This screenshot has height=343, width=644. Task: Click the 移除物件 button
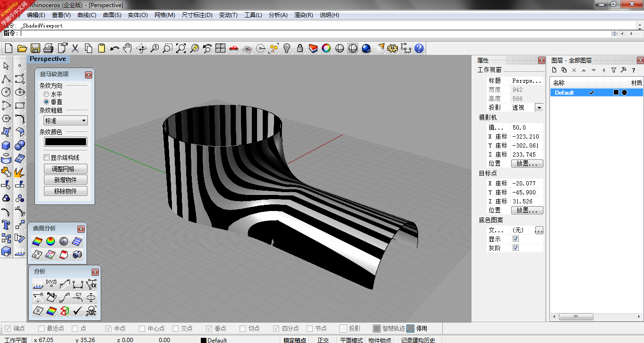click(66, 191)
